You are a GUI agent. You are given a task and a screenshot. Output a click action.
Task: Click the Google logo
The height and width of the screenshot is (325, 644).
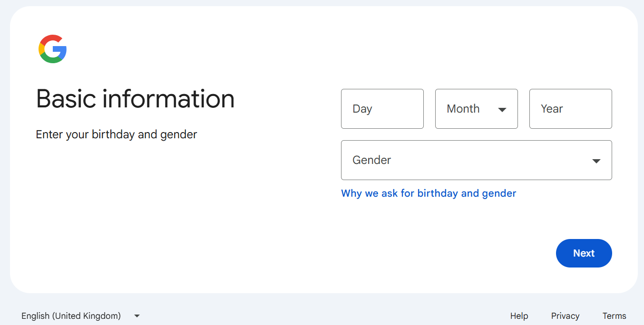[52, 49]
